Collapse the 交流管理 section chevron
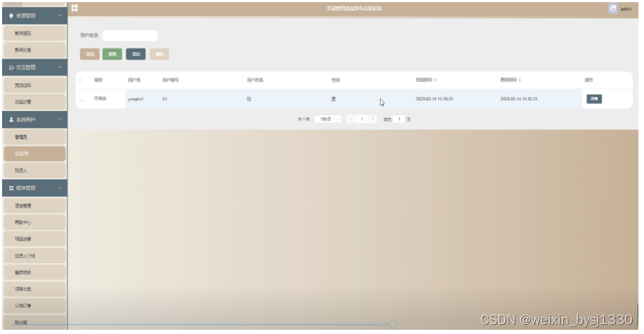Image resolution: width=644 pixels, height=334 pixels. click(x=60, y=67)
